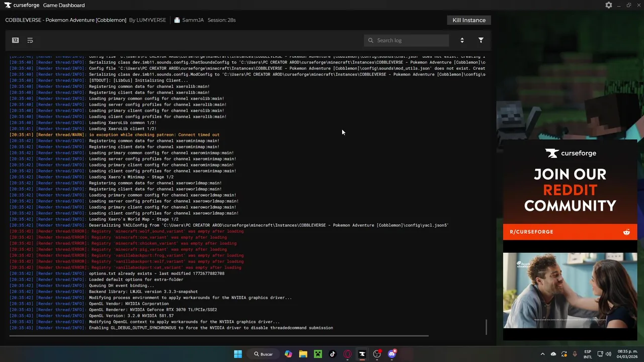The width and height of the screenshot is (644, 362).
Task: Click the 'OpenGL Renderer: NVIDIA GeForce RTX 3070' line
Action: (114, 310)
